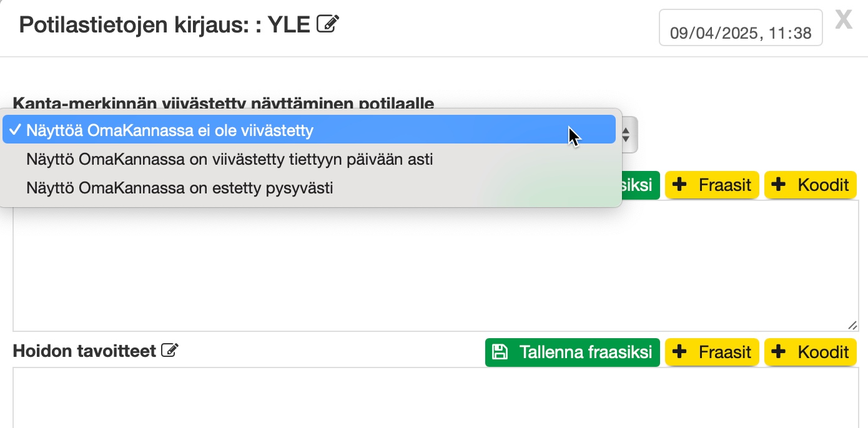Screen dimensions: 868x428
Task: Open Fraasit for the Hoidon tavoitteet field
Action: [712, 352]
